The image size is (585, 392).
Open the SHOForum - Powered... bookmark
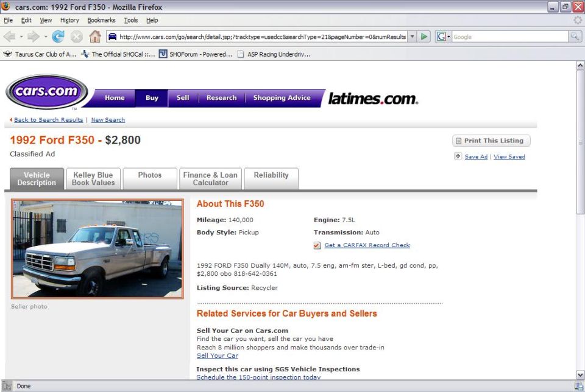(x=196, y=54)
